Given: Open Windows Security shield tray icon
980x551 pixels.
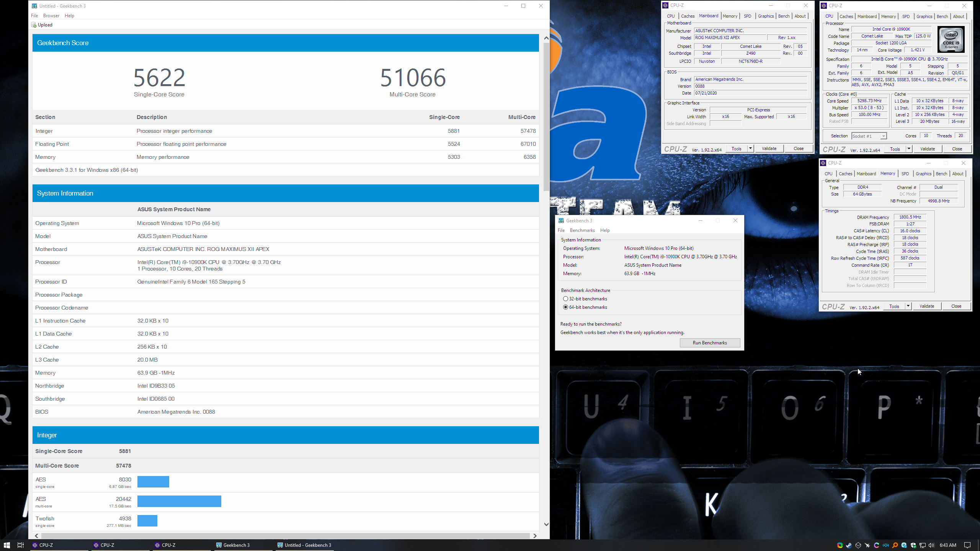Looking at the screenshot, I should pos(913,545).
